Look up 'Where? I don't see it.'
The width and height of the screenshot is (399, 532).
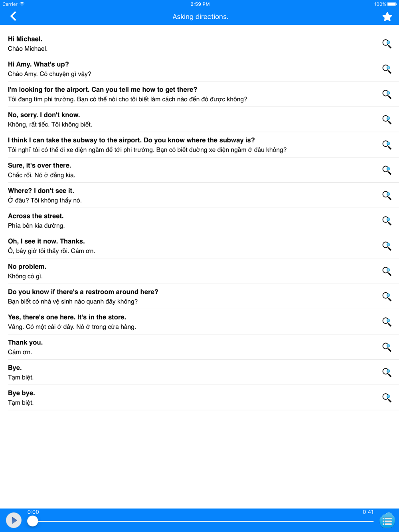(x=387, y=195)
